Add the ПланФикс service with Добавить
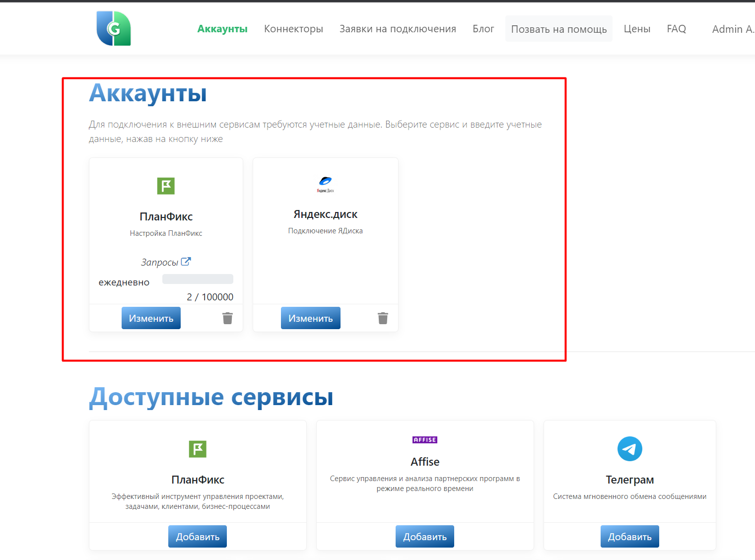Viewport: 755px width, 560px height. coord(198,537)
